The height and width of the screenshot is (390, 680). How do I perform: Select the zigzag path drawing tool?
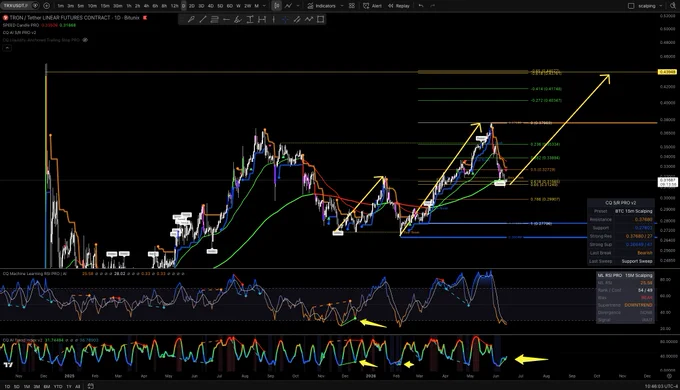coord(308,20)
